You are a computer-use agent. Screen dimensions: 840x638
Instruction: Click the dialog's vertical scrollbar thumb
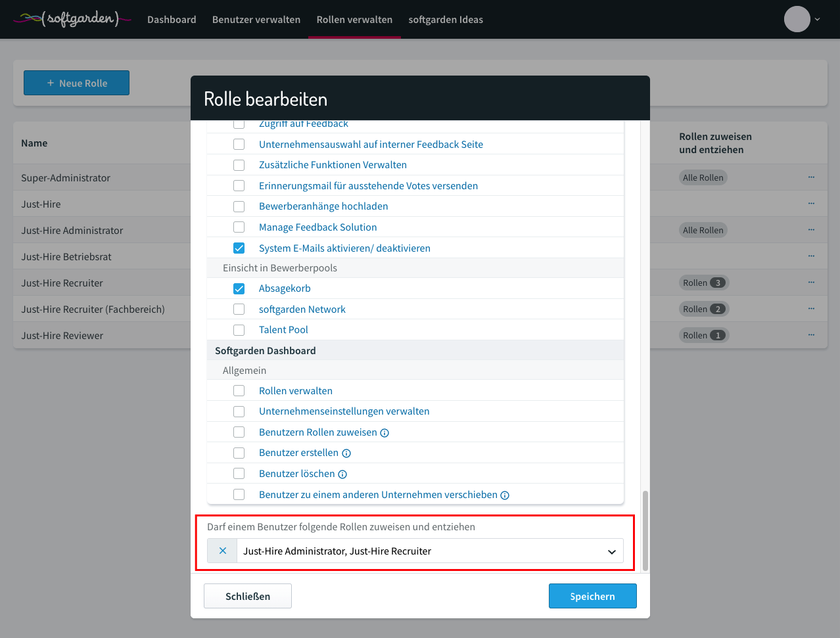645,530
